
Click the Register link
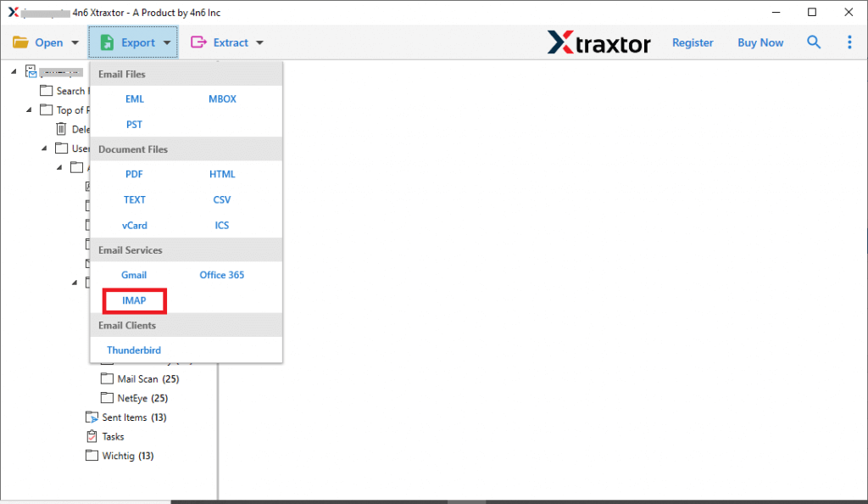(693, 42)
